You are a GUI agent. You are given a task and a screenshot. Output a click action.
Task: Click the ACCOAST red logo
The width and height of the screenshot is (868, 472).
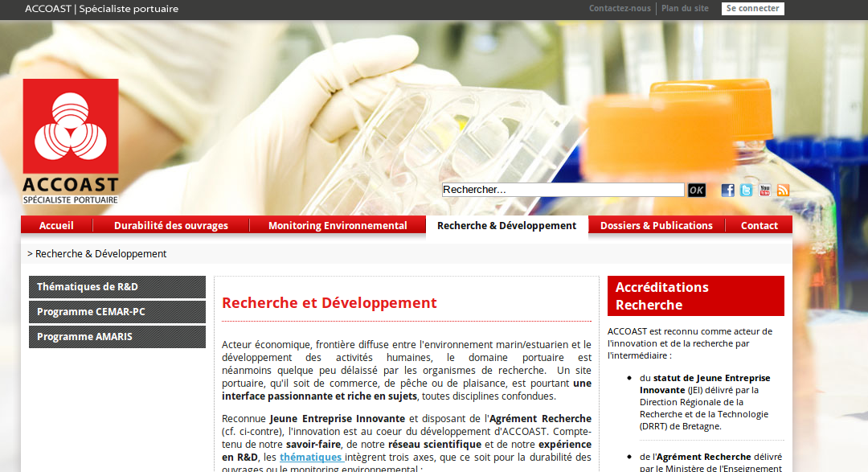click(x=70, y=142)
